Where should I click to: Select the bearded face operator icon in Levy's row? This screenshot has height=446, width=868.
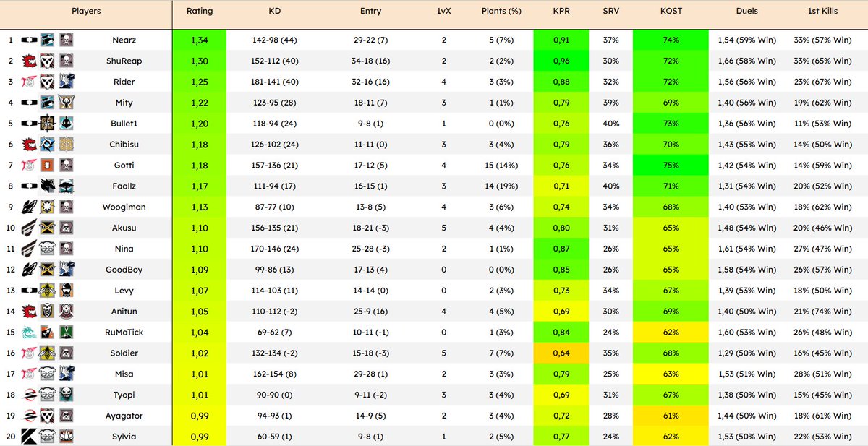pyautogui.click(x=66, y=291)
